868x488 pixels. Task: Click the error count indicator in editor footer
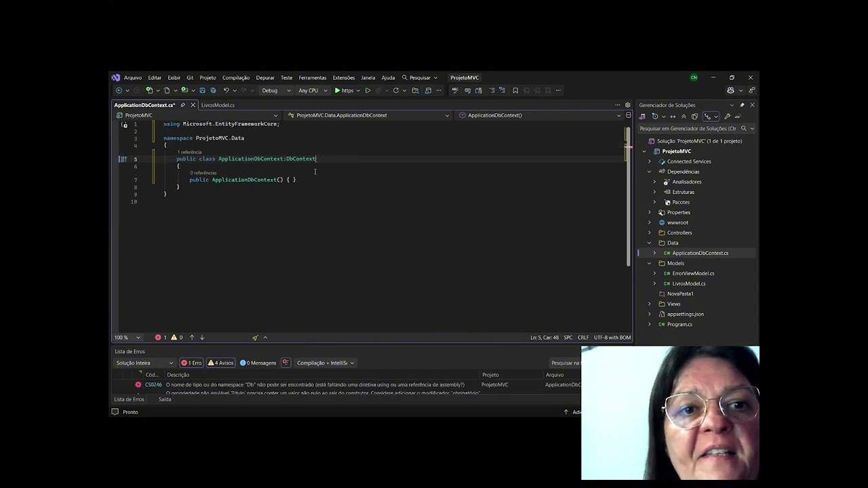pos(161,337)
